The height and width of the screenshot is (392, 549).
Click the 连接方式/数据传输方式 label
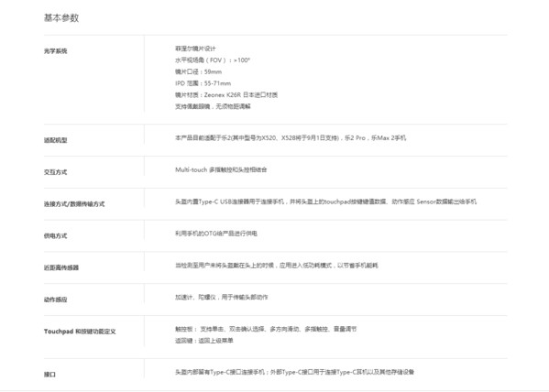coord(74,203)
